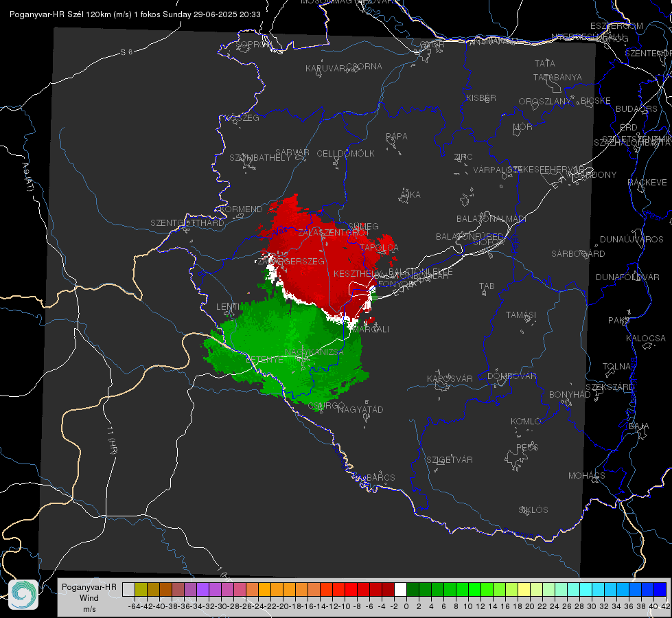Click the TAPOLCA city label

tap(380, 248)
